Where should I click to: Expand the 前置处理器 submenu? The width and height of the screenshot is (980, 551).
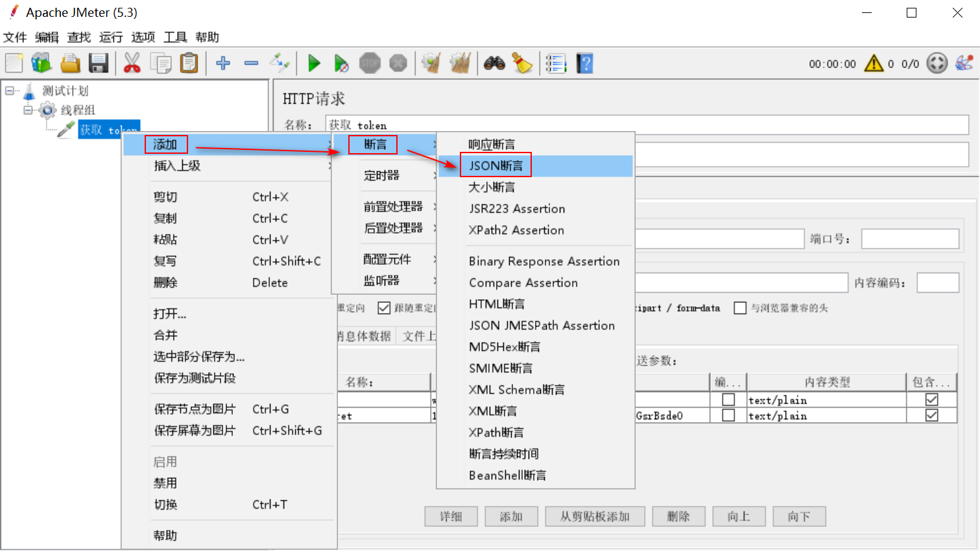pos(384,206)
